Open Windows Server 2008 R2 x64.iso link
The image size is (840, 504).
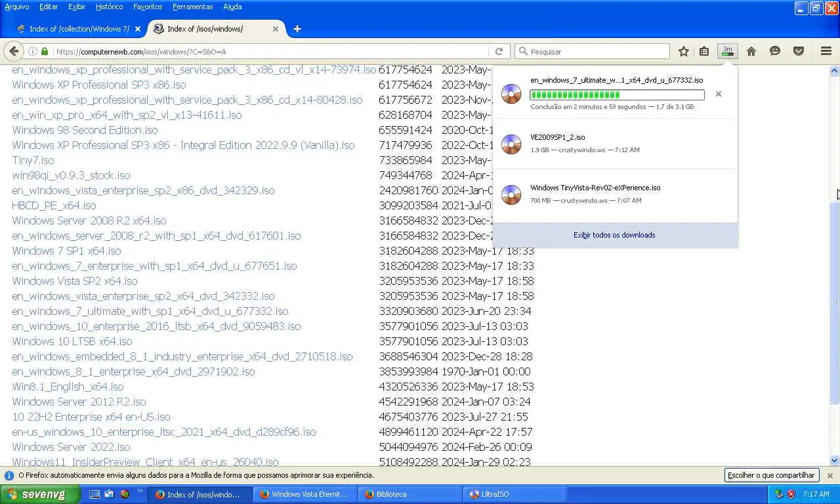89,220
